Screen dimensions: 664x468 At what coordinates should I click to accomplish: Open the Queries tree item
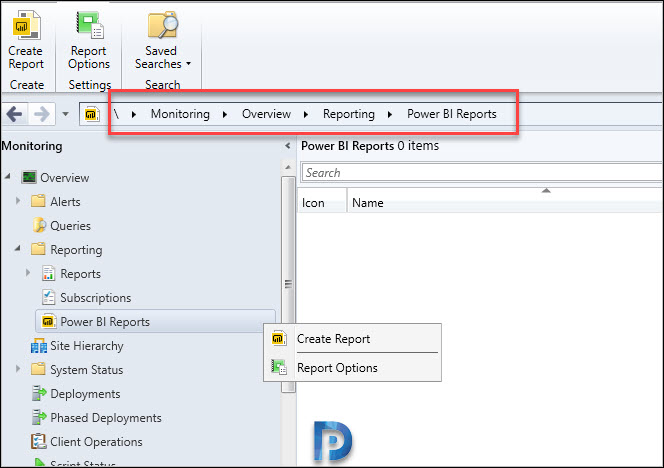pyautogui.click(x=70, y=226)
